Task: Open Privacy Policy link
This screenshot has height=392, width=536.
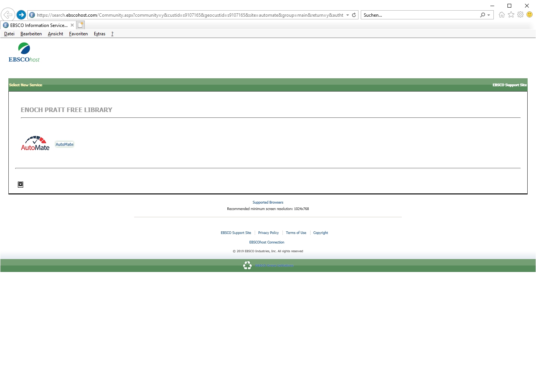Action: [268, 233]
